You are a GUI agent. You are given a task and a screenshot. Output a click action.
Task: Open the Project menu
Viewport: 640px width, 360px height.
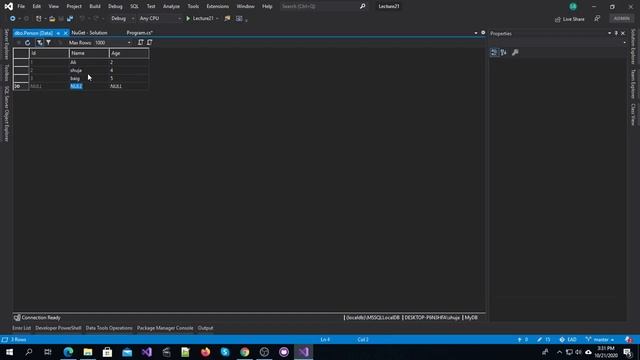point(74,6)
